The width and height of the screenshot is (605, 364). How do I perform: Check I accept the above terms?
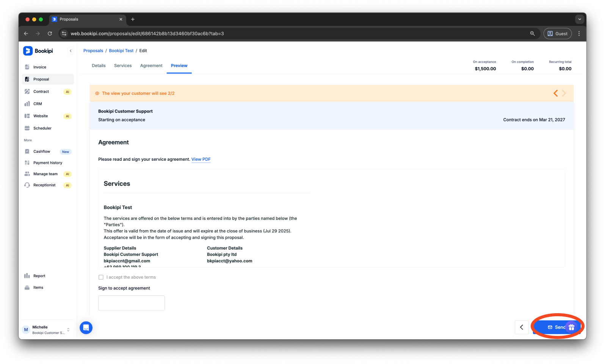pos(101,277)
